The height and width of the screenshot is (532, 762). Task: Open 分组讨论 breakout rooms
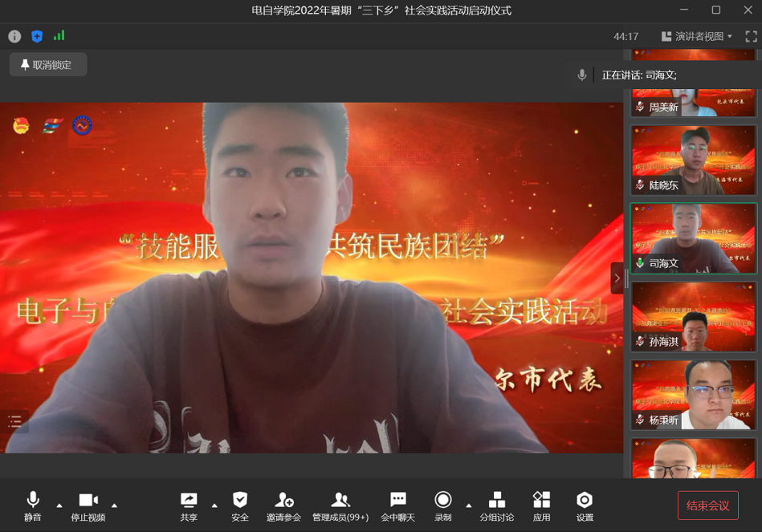tap(496, 506)
